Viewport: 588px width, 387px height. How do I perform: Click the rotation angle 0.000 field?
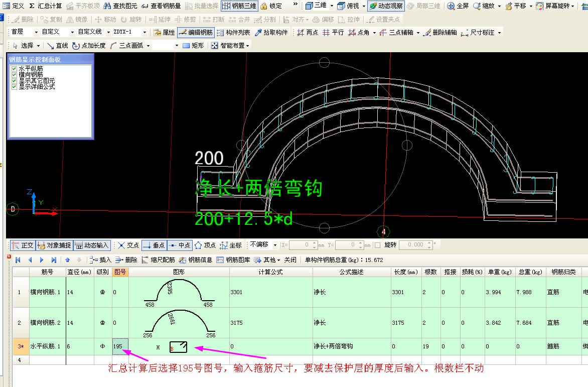point(413,245)
